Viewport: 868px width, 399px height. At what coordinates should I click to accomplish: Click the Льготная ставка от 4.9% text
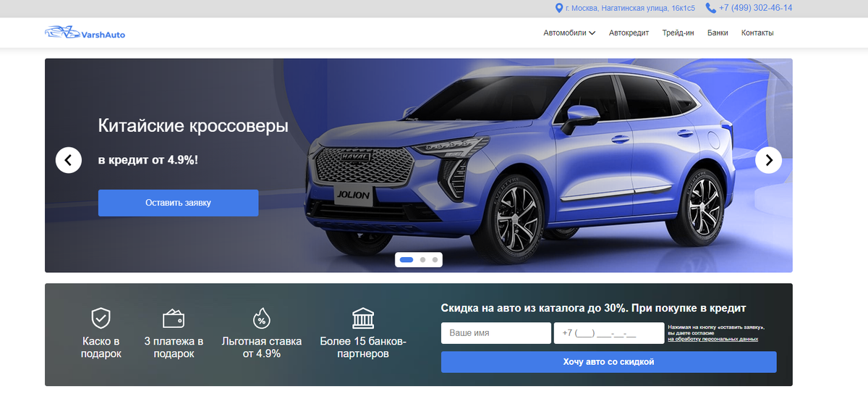click(x=262, y=348)
